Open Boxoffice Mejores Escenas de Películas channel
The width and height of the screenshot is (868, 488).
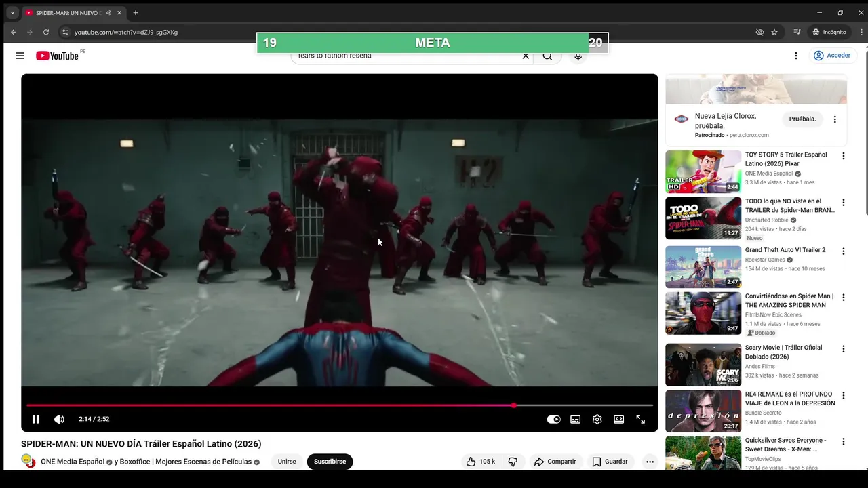coord(186,462)
